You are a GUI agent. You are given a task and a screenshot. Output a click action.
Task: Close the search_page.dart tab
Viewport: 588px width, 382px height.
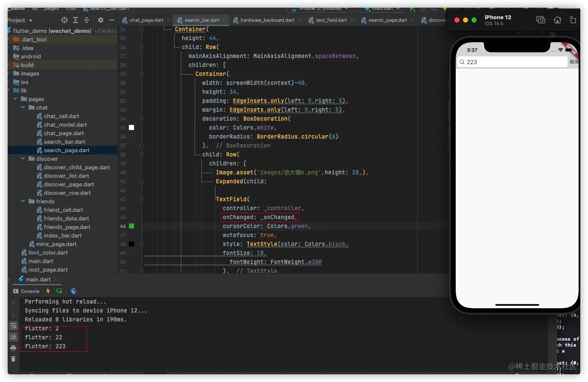point(412,20)
